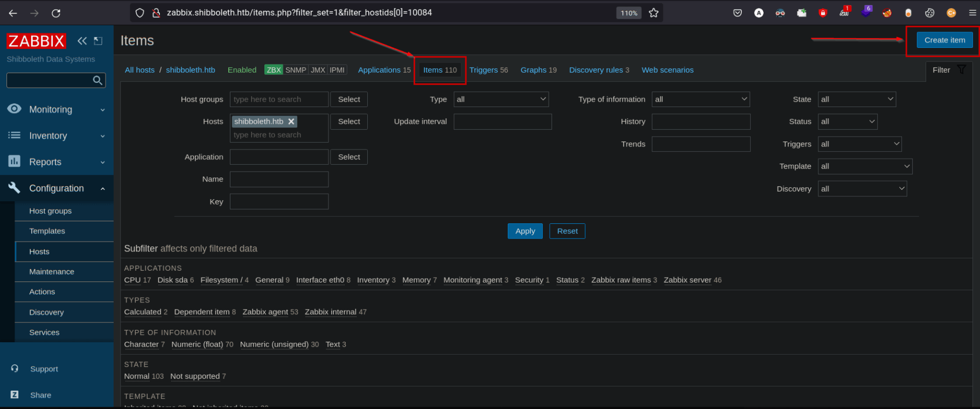The height and width of the screenshot is (409, 980).
Task: Open the Discovery filter dropdown
Action: tap(863, 189)
